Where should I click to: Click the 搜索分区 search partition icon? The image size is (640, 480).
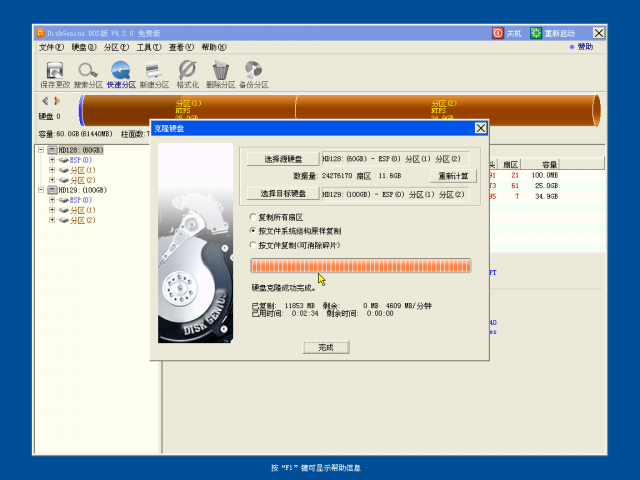click(x=88, y=74)
